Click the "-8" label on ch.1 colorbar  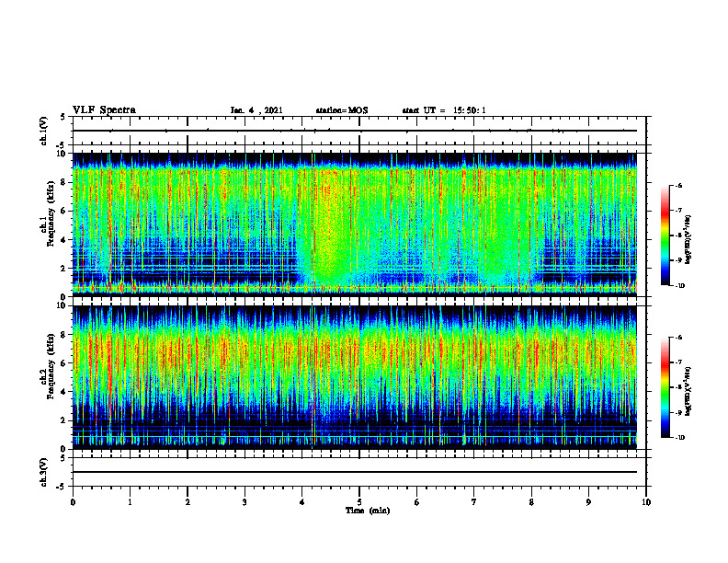coord(678,236)
